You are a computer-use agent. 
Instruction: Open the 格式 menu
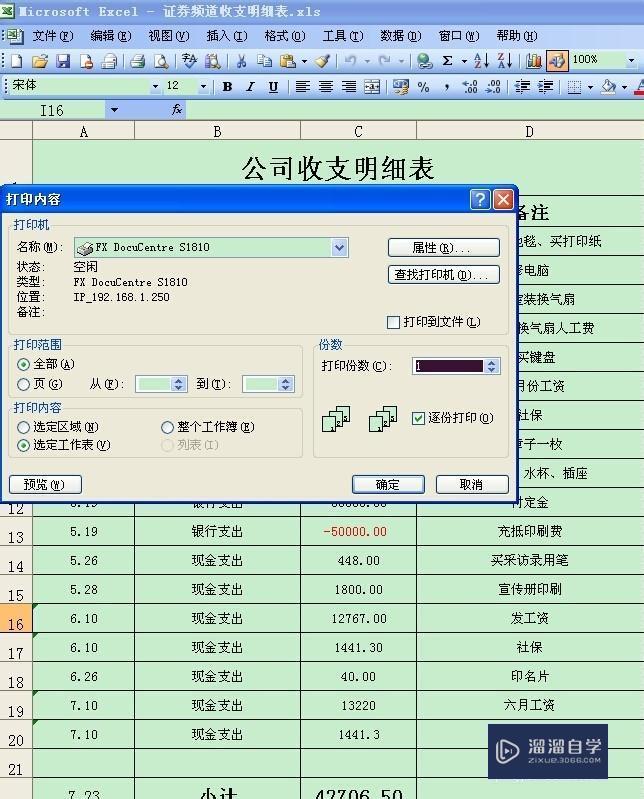(x=285, y=36)
